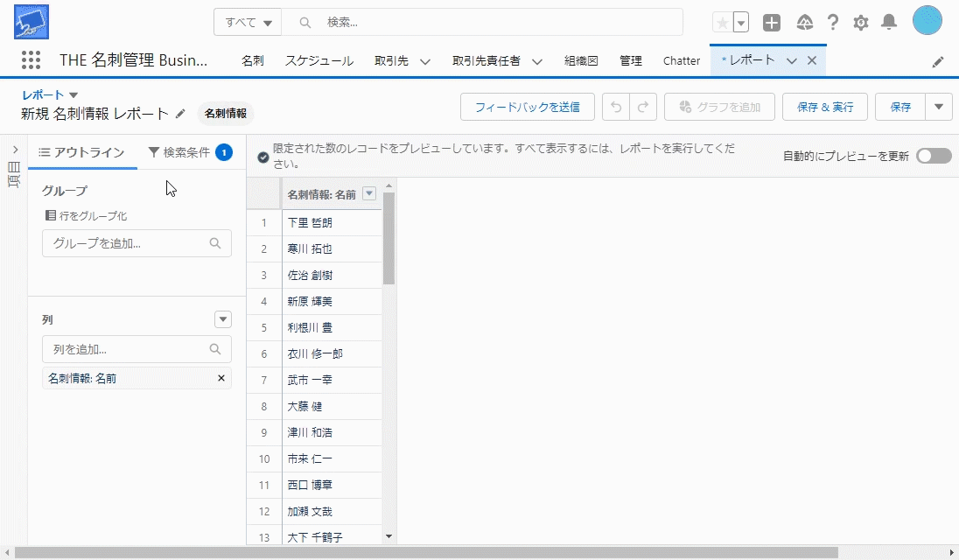Open the 名前 column header menu

368,193
